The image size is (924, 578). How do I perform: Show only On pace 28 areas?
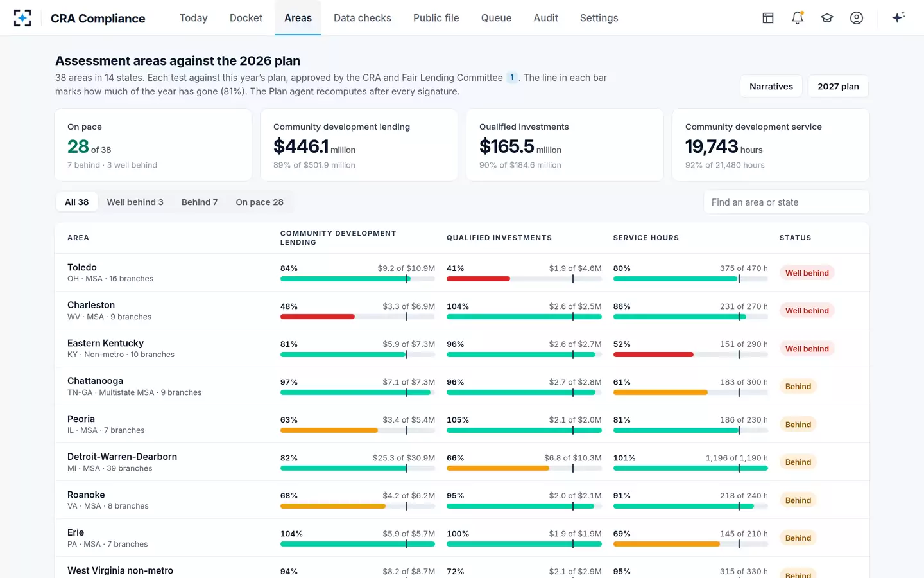(x=259, y=202)
